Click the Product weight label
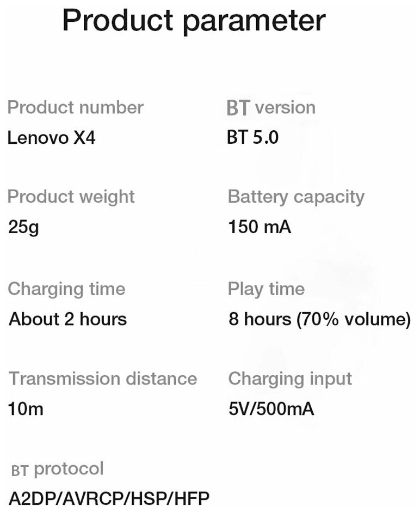420x512 pixels. (71, 197)
